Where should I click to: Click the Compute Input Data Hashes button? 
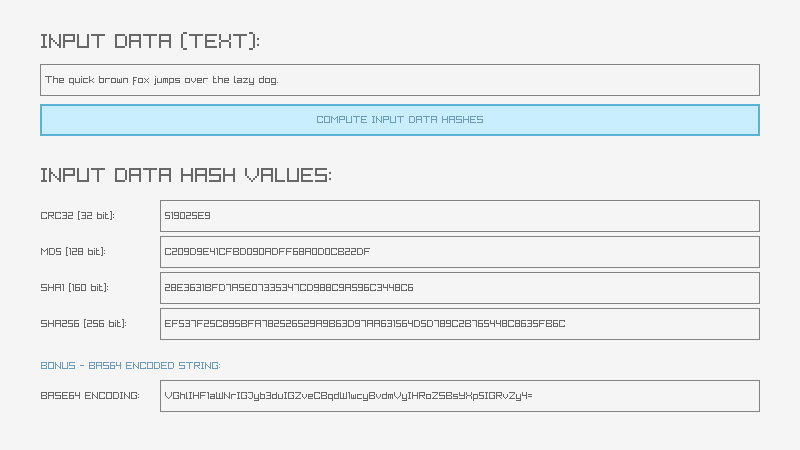coord(400,120)
